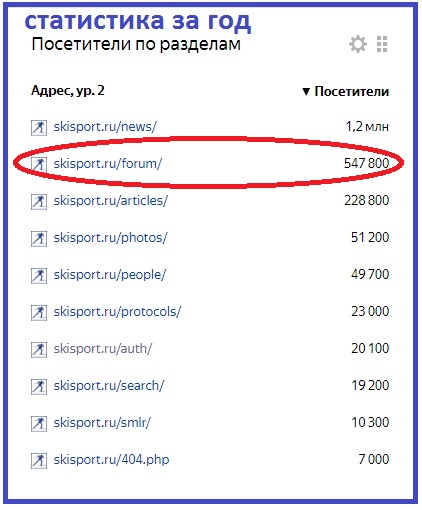The width and height of the screenshot is (422, 510).
Task: Click the favicon beside skisport.ru/photos/
Action: [x=39, y=239]
